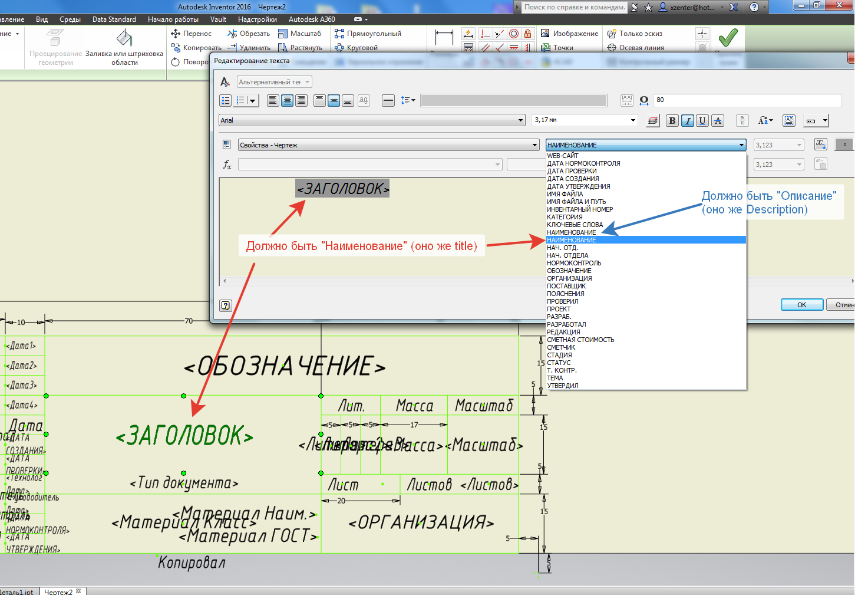The image size is (868, 595).
Task: Set vertical alignment to middle
Action: click(x=334, y=100)
